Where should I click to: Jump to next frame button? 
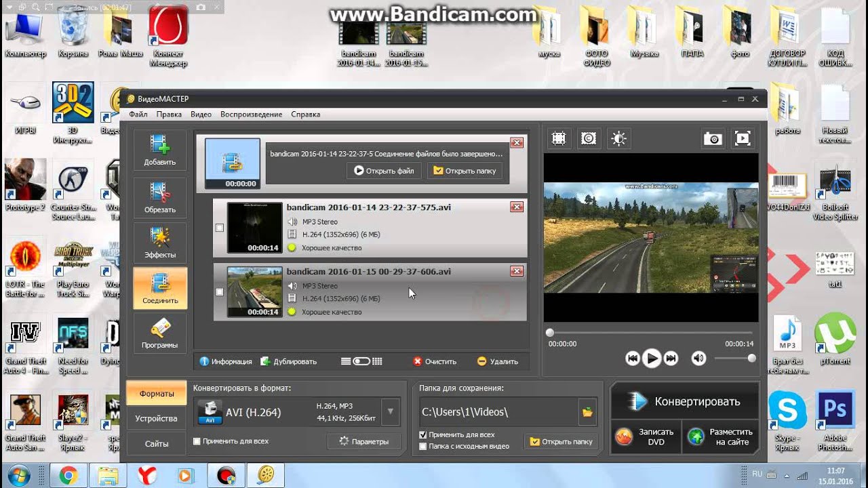click(x=671, y=359)
